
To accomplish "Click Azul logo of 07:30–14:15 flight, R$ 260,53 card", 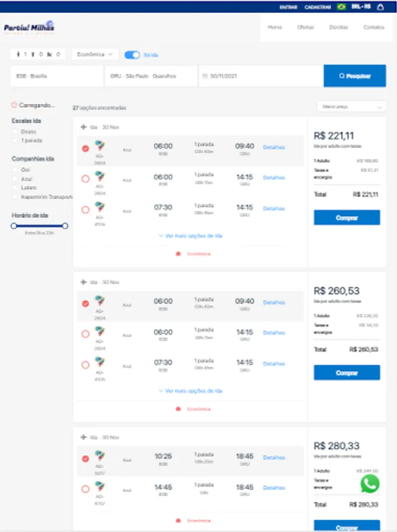I will pyautogui.click(x=99, y=362).
